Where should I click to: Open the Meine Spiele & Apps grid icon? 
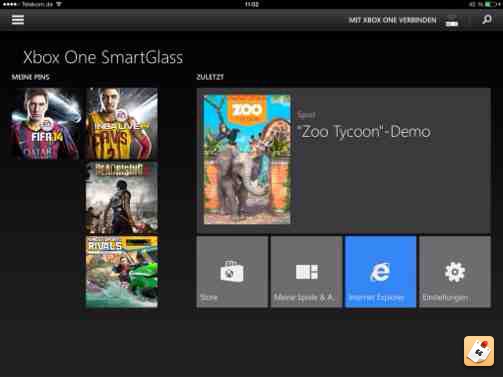click(307, 272)
